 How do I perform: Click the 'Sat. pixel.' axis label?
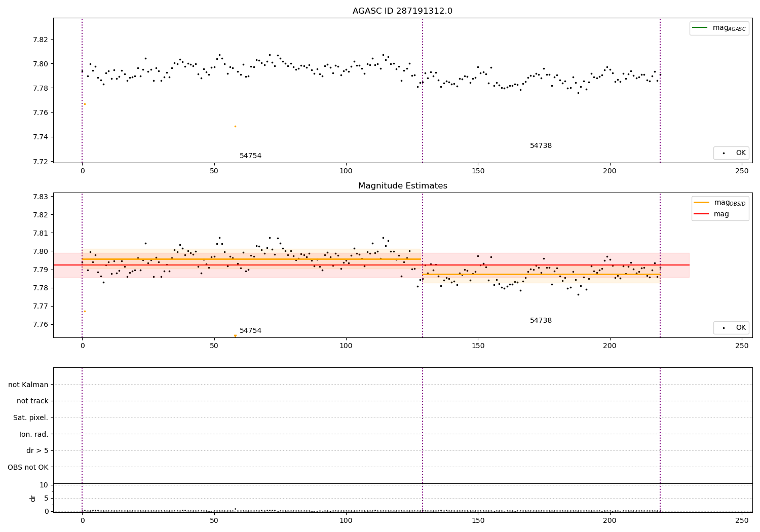tap(31, 417)
